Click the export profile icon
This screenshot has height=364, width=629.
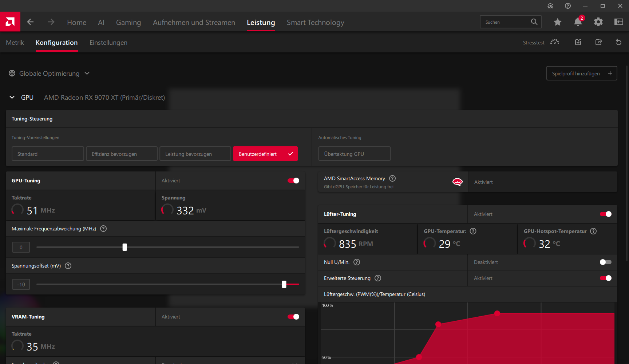(598, 42)
